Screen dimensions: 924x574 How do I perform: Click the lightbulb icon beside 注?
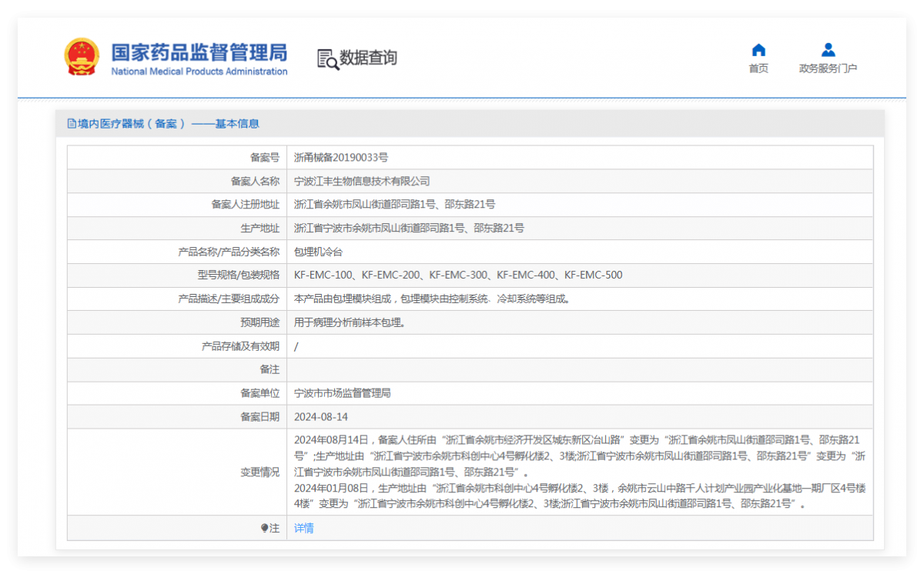click(264, 529)
